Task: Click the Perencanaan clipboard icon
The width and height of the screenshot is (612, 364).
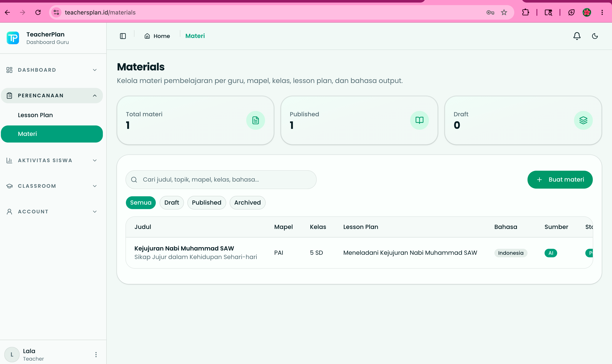Action: click(9, 96)
